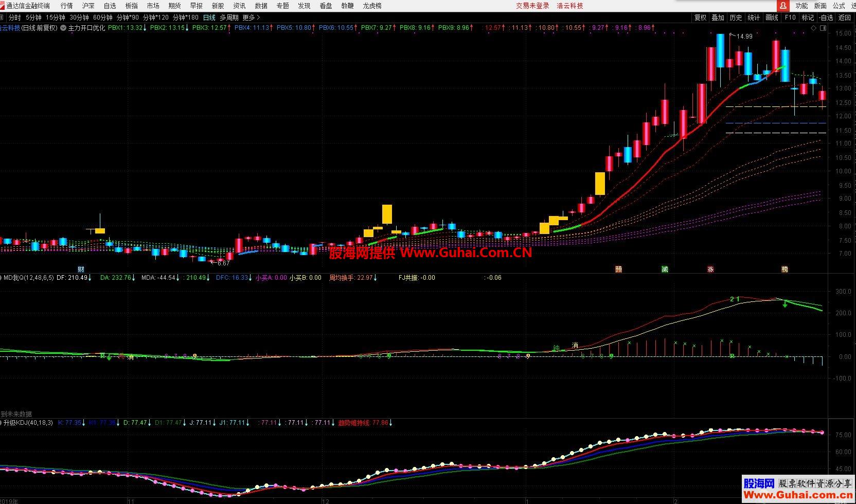Click the 浩云科技 stock name in title bar
856x504 pixels.
pos(10,28)
